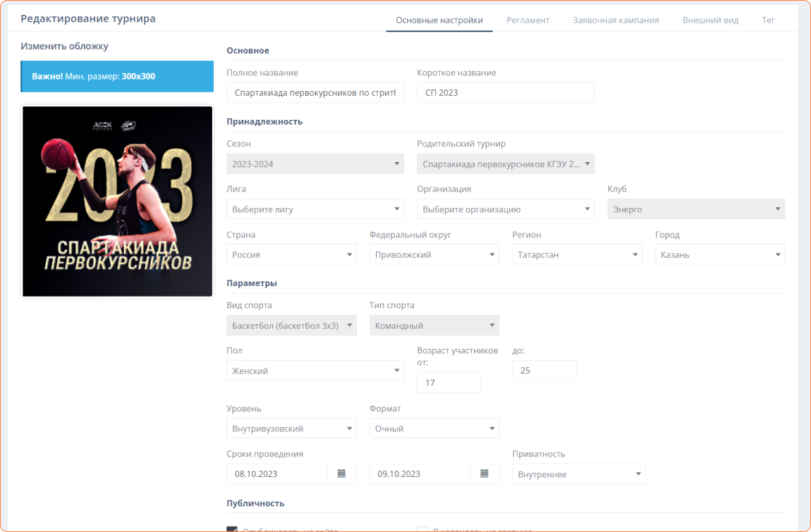Change the Формат dropdown from Очный

pos(434,428)
